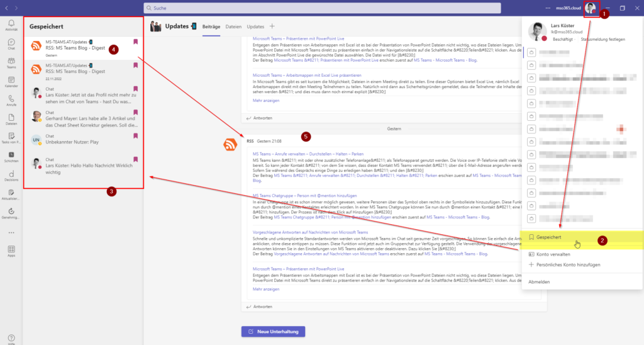Screen dimensions: 644x345
Task: Unsave the Unbekannter Nutzer: Play message
Action: [x=136, y=136]
